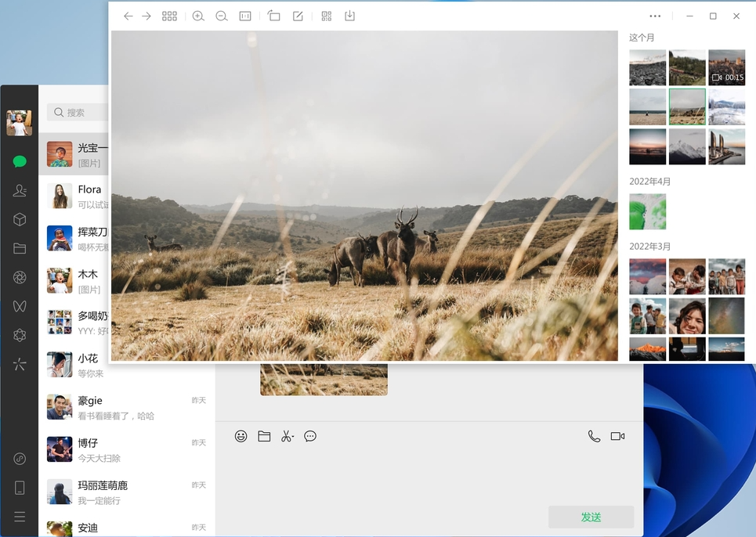Go to the next image in the viewer
Screen dimensions: 756x537
(146, 16)
